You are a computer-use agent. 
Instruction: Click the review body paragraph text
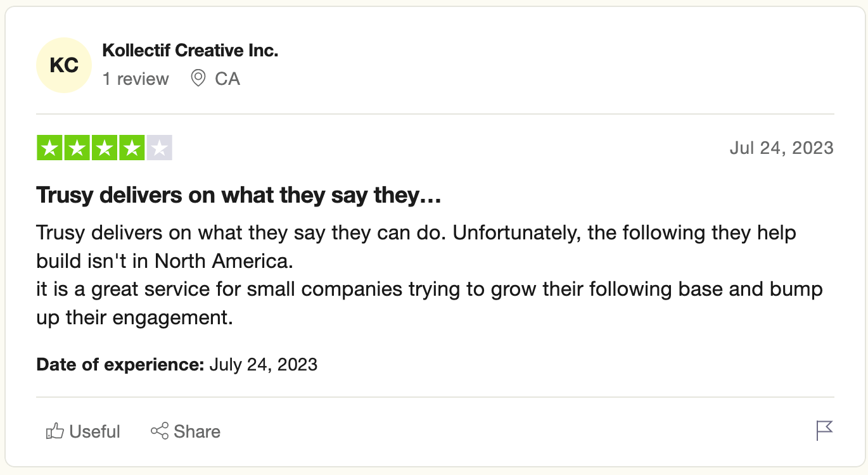coord(416,275)
